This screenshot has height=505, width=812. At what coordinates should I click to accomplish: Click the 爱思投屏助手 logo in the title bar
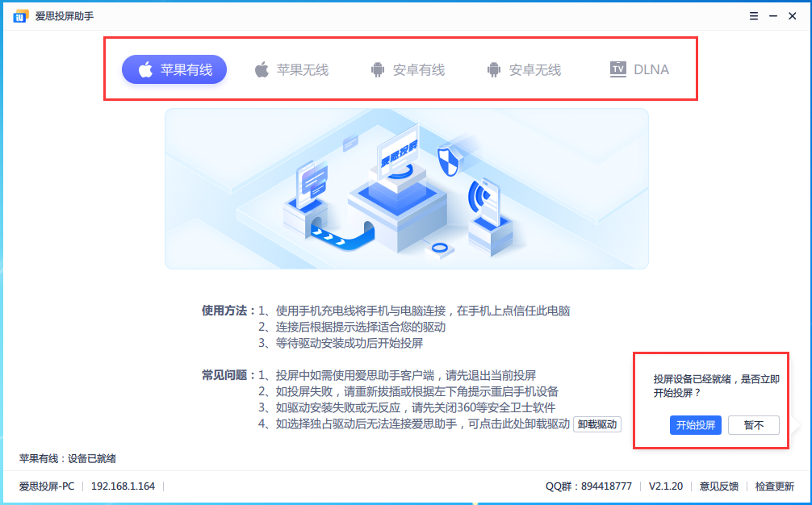tap(19, 15)
